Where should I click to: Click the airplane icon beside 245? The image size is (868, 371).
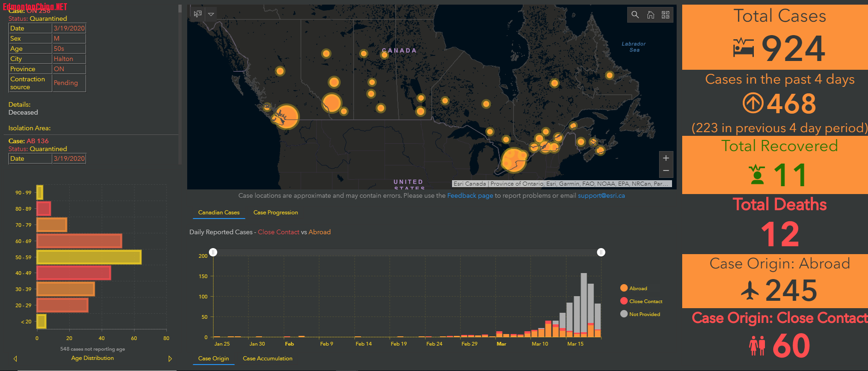click(750, 290)
